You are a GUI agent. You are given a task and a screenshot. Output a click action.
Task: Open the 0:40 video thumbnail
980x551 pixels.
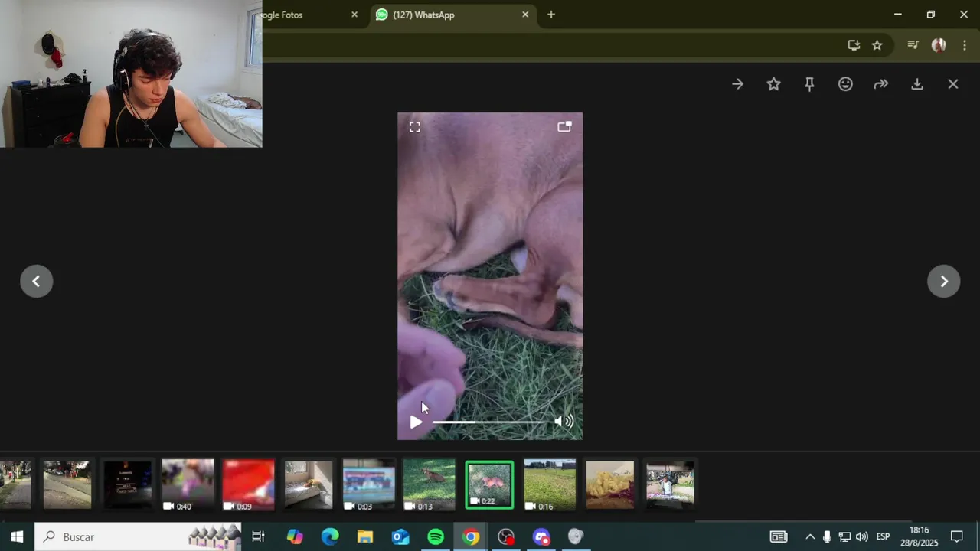pyautogui.click(x=188, y=484)
